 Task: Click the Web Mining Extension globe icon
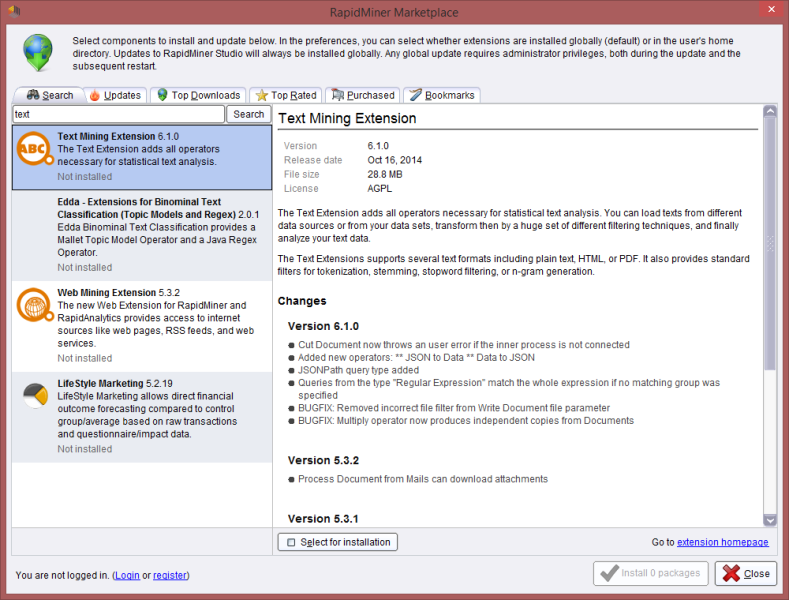(x=35, y=305)
